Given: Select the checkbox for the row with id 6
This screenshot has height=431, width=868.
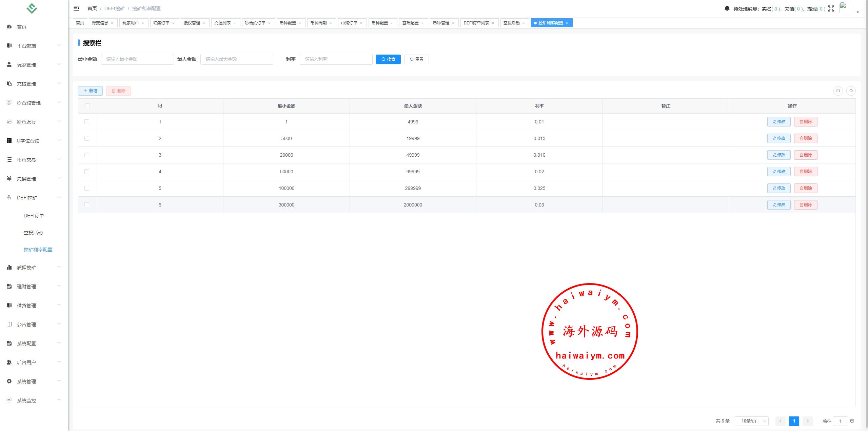Looking at the screenshot, I should pos(87,205).
